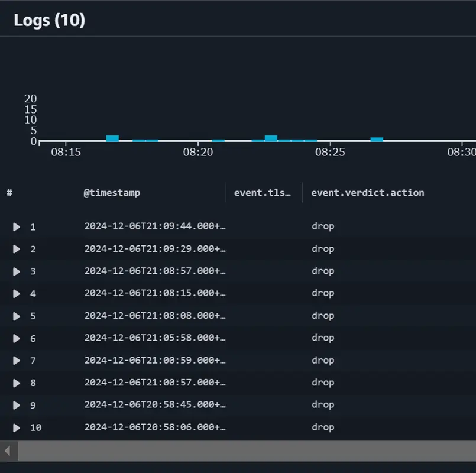The image size is (476, 473).
Task: Expand log row 1
Action: [17, 227]
